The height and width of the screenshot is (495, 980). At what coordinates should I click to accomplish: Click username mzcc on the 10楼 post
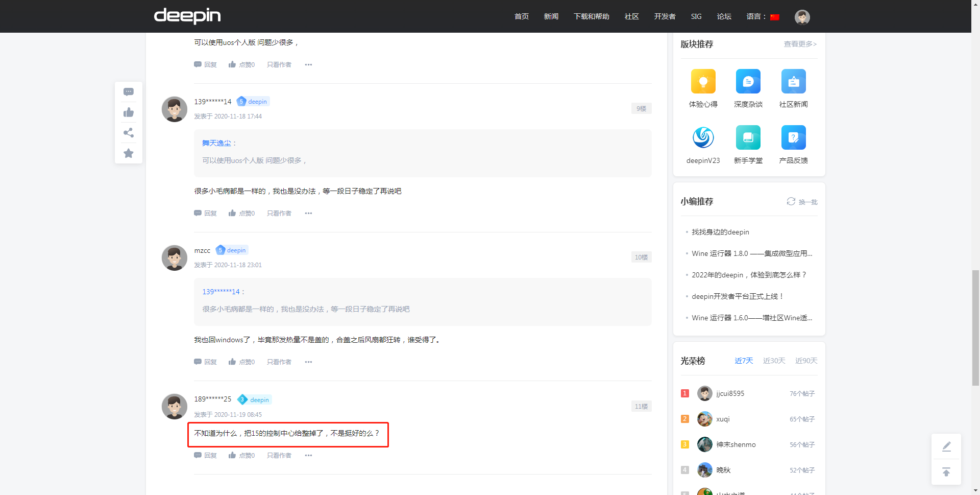(202, 251)
